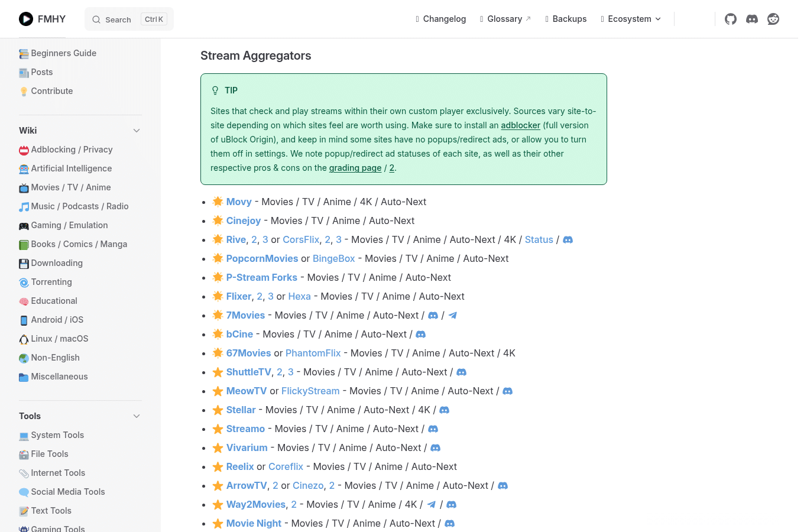Click the Adblocking / Privacy sidebar icon
Viewport: 807px width, 532px height.
(x=24, y=150)
